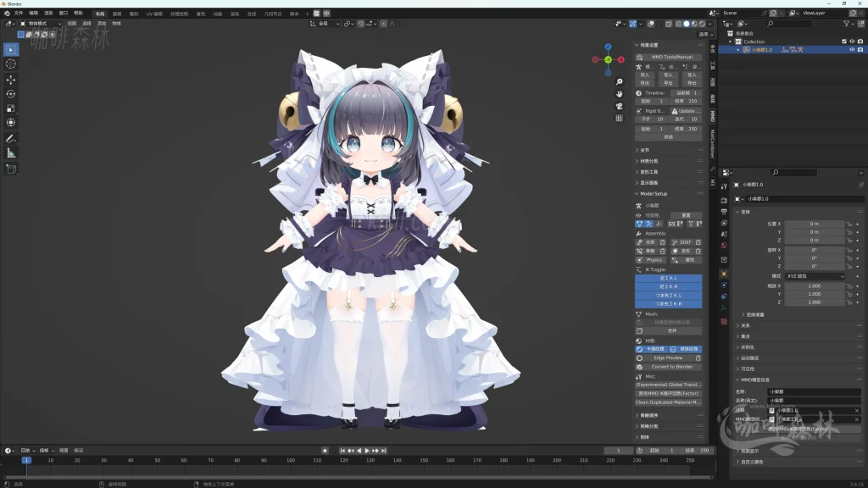This screenshot has width=868, height=488.
Task: Disable render camera toggle for Collection
Action: 860,41
